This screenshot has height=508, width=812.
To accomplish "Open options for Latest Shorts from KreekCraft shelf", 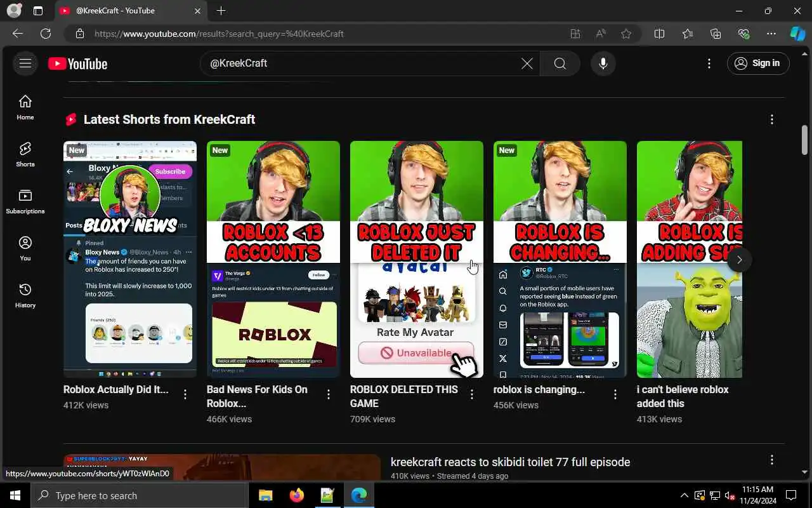I will [x=772, y=119].
